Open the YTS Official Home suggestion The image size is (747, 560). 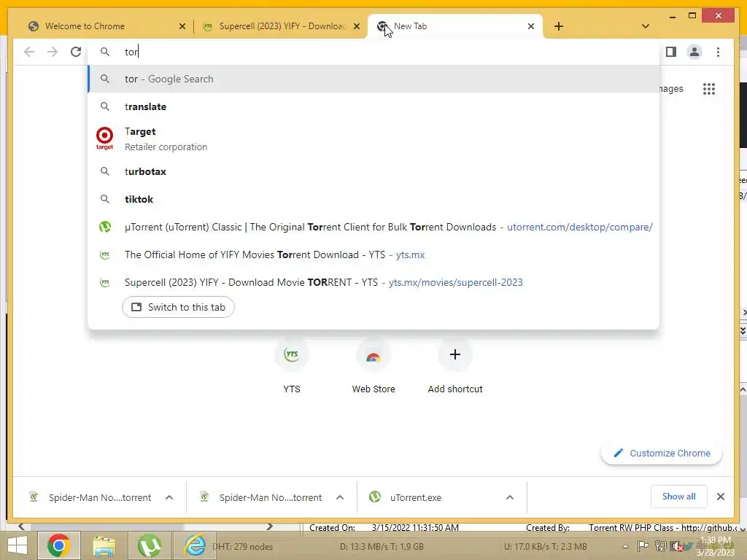(x=374, y=254)
